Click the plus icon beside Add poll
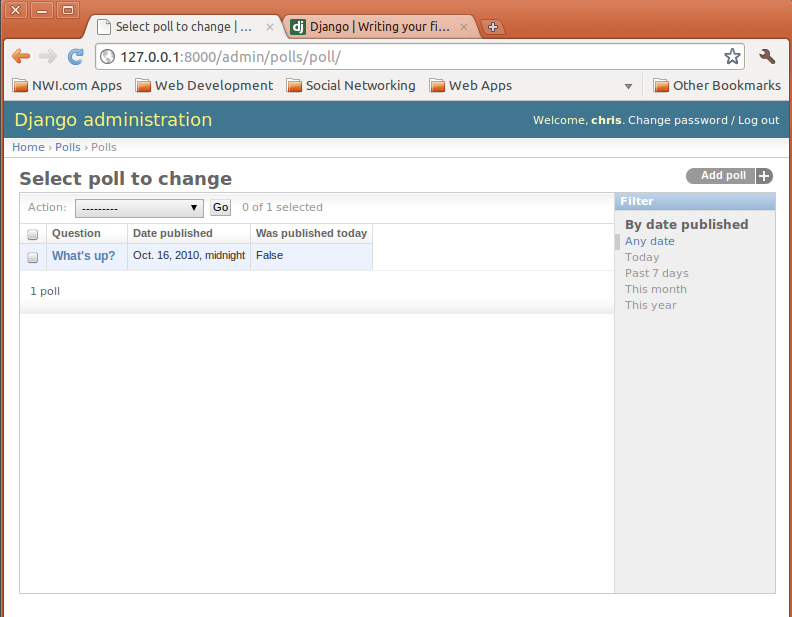The image size is (792, 617). [x=764, y=176]
